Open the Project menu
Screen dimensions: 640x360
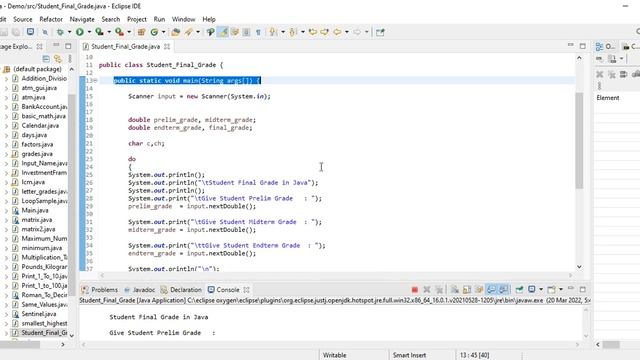(137, 19)
